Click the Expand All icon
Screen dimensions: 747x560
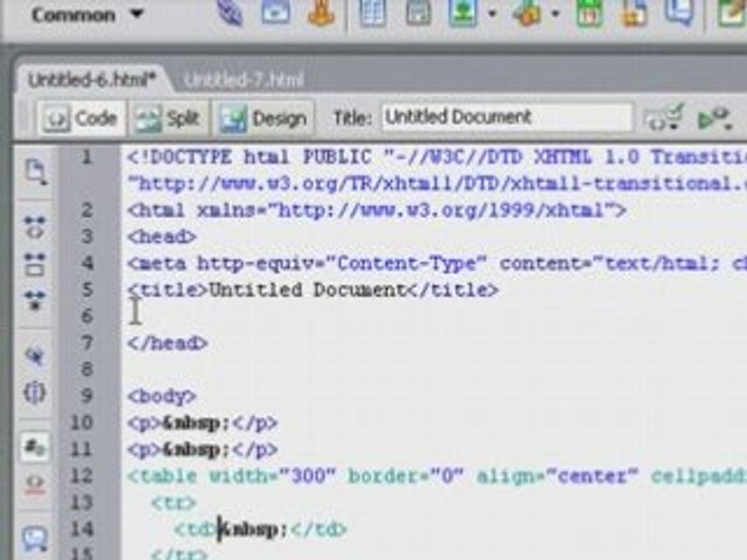pyautogui.click(x=34, y=300)
